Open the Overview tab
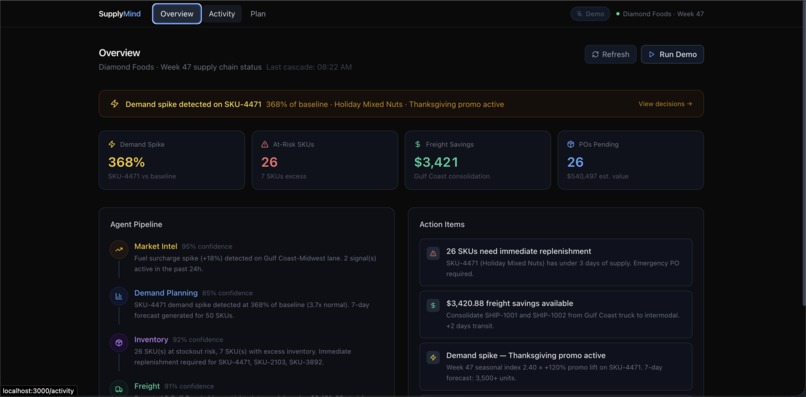 click(x=177, y=14)
